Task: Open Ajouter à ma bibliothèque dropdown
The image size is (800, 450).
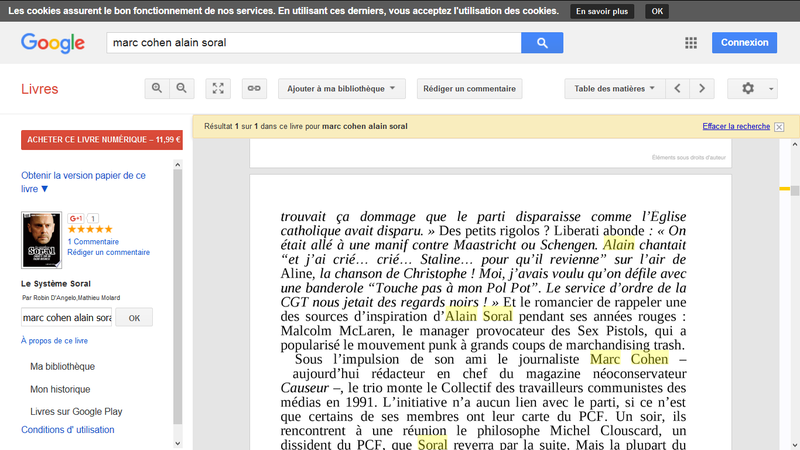Action: click(341, 88)
